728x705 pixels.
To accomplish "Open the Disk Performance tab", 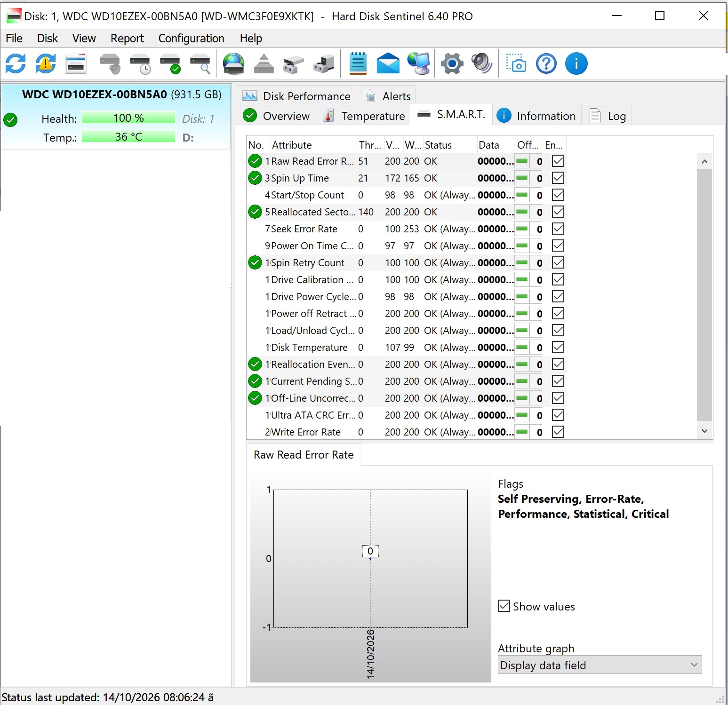I will tap(296, 96).
